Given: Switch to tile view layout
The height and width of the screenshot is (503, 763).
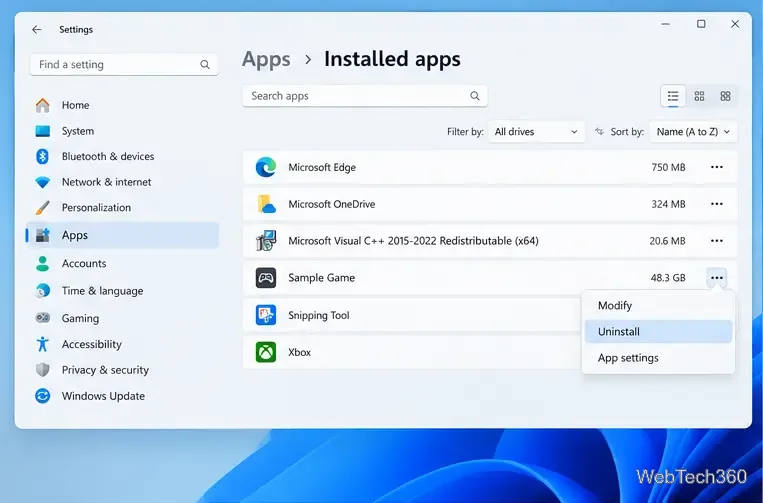Looking at the screenshot, I should [726, 96].
